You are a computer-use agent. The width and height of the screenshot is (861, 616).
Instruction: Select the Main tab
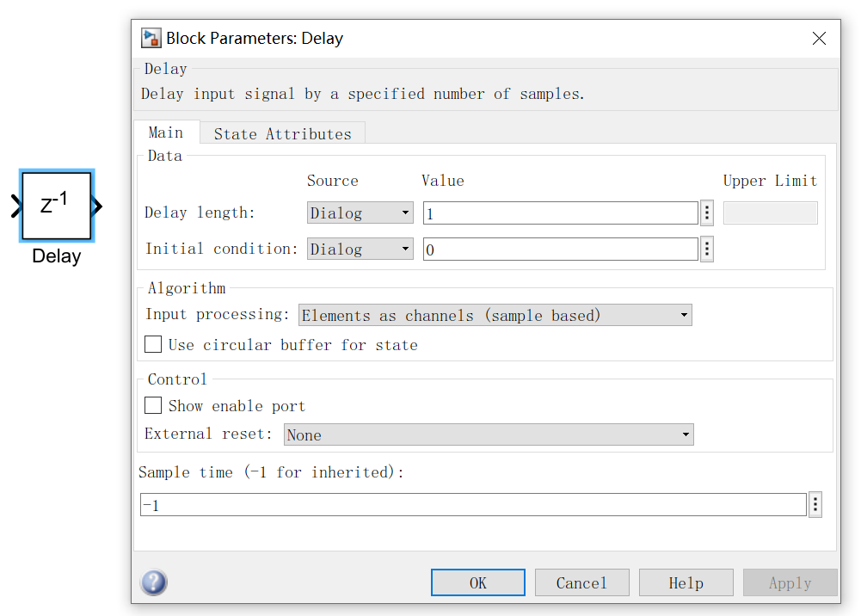[x=165, y=132]
